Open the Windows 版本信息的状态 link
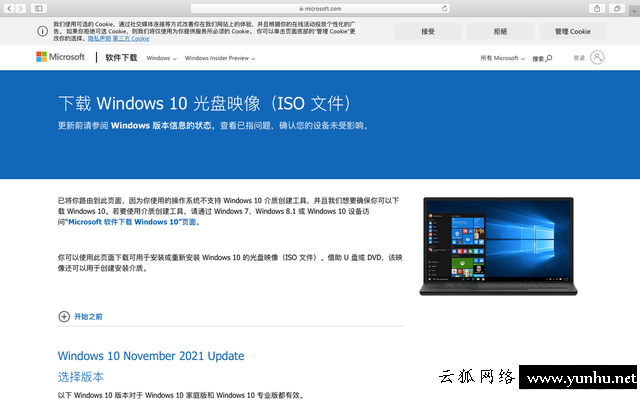 coord(161,125)
